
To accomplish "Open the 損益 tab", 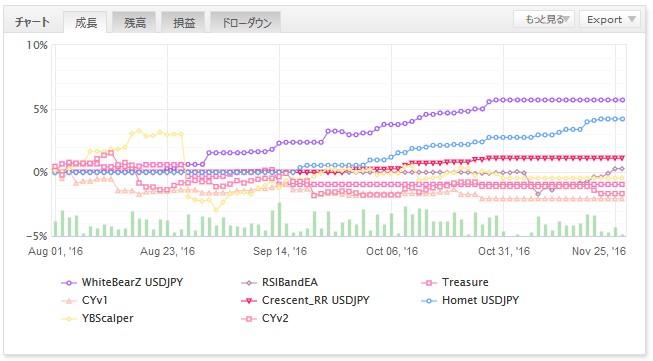I will 184,22.
